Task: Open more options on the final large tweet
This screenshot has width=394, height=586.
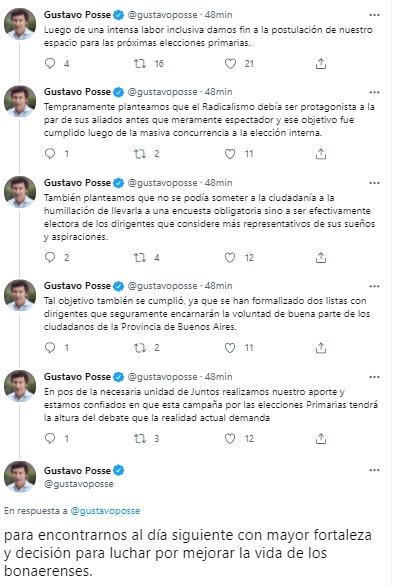Action: point(374,470)
